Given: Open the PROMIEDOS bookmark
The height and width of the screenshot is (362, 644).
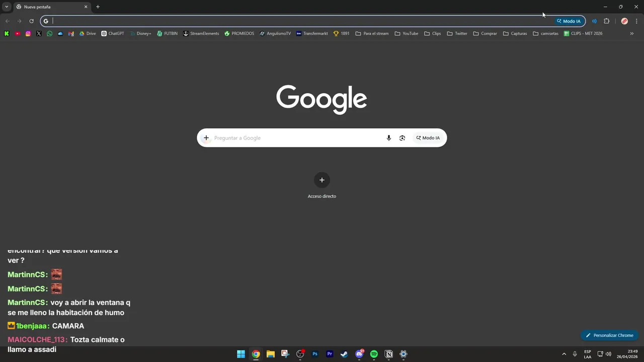Looking at the screenshot, I should click(x=239, y=34).
